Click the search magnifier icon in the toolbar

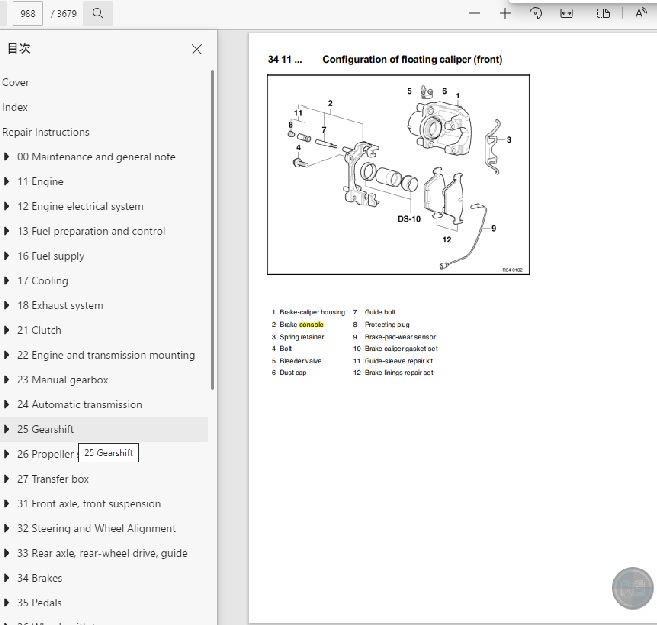pos(98,13)
